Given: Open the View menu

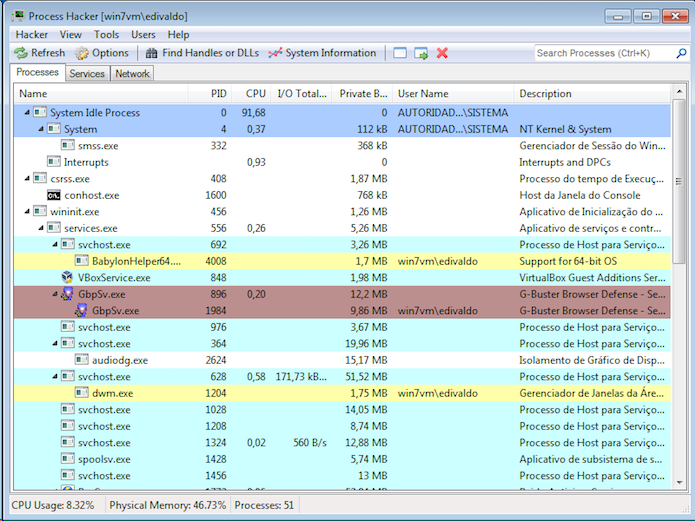Looking at the screenshot, I should [x=71, y=35].
